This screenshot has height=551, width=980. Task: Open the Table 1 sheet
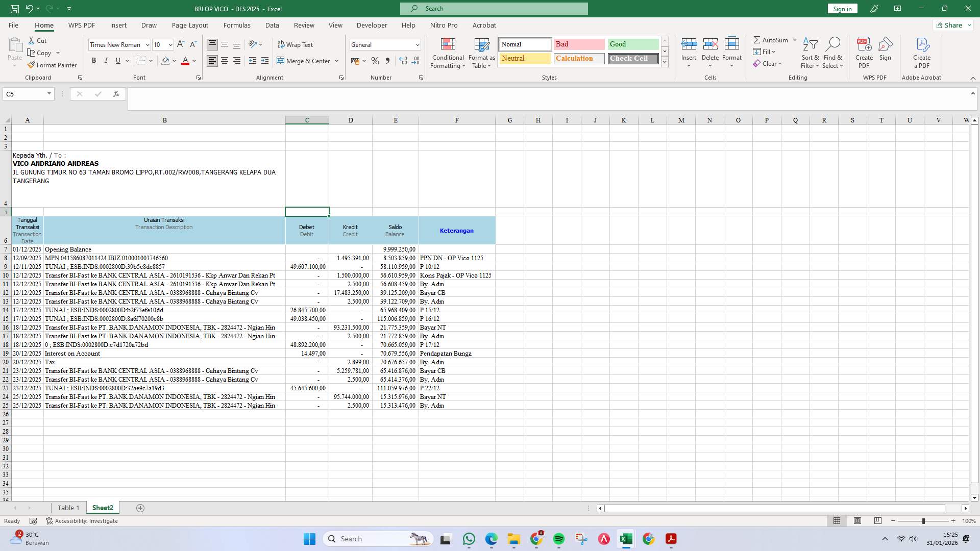(x=68, y=508)
